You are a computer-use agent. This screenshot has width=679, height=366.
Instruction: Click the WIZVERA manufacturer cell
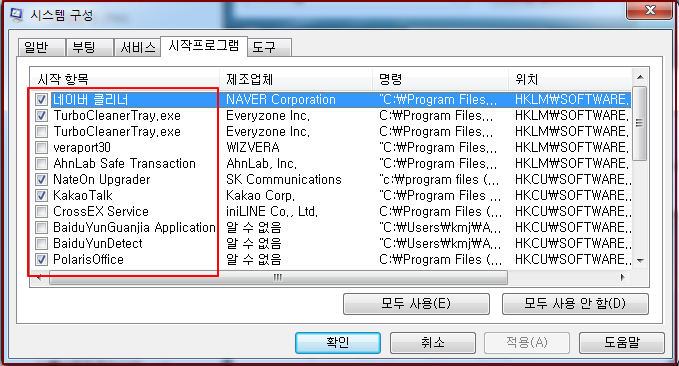click(x=252, y=148)
